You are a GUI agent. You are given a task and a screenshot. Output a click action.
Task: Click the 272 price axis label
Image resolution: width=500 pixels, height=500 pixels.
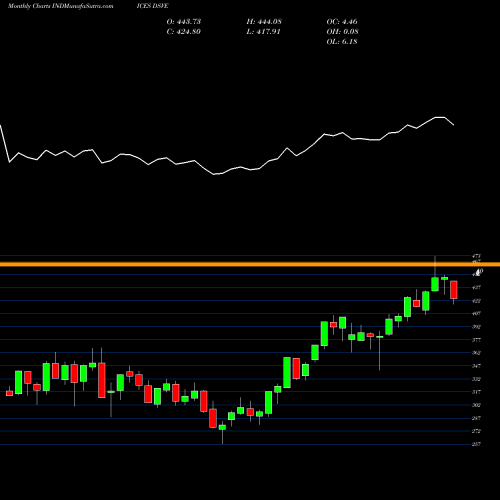pyautogui.click(x=476, y=431)
